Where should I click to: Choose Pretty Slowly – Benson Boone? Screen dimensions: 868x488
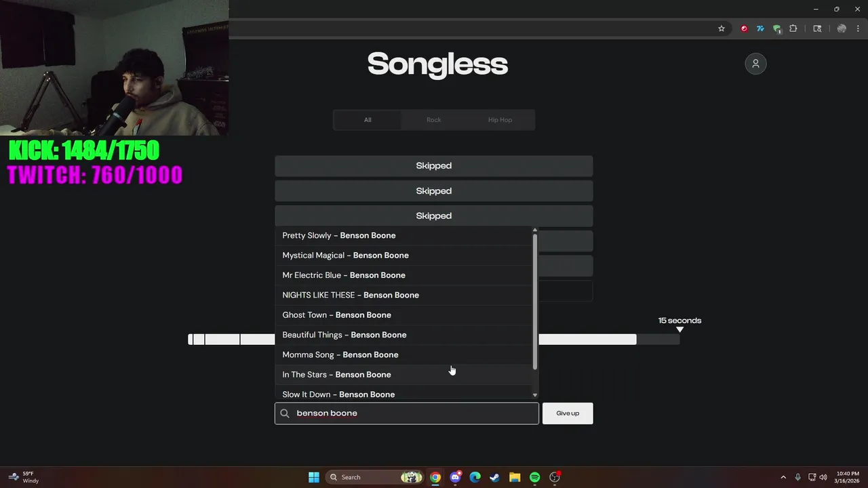pyautogui.click(x=403, y=235)
